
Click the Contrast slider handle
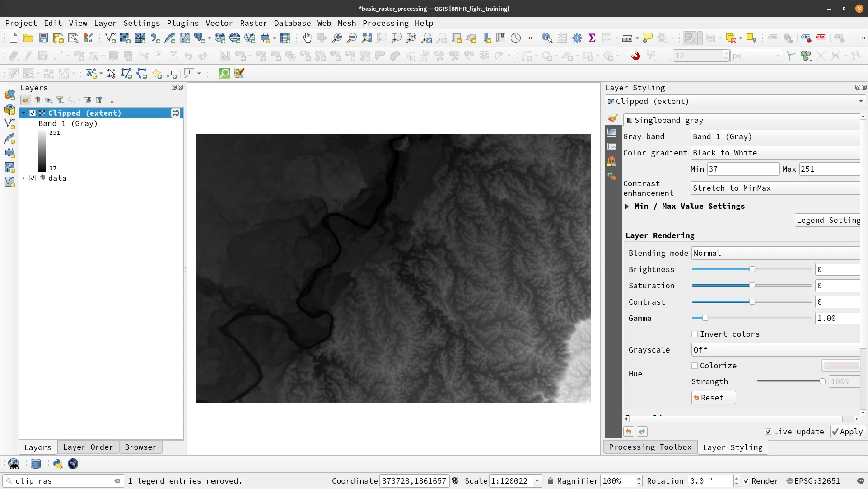(x=752, y=302)
